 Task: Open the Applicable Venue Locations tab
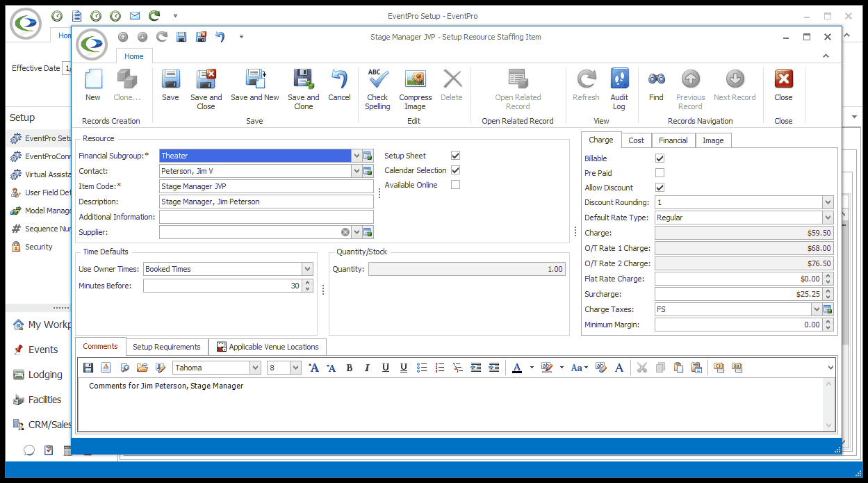(x=268, y=347)
